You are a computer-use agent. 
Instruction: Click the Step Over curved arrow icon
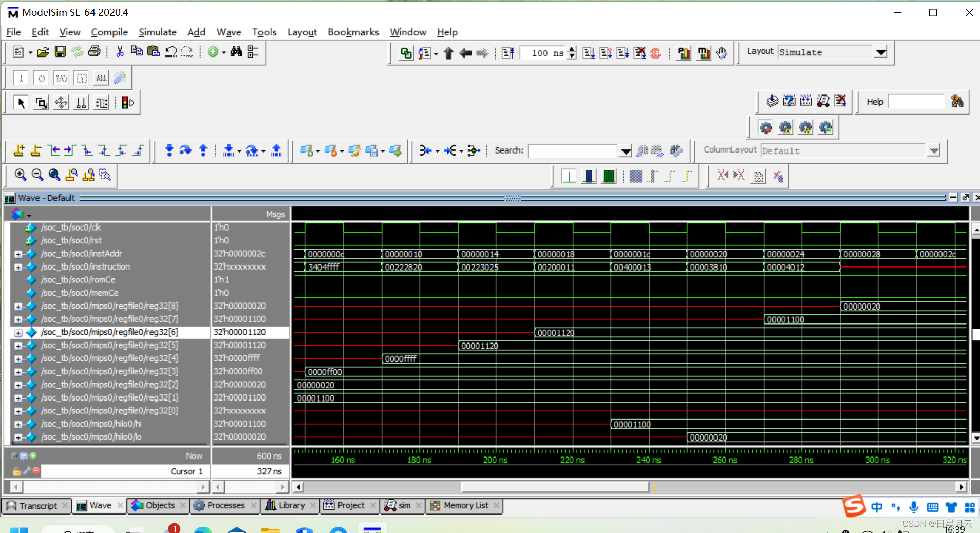point(185,150)
